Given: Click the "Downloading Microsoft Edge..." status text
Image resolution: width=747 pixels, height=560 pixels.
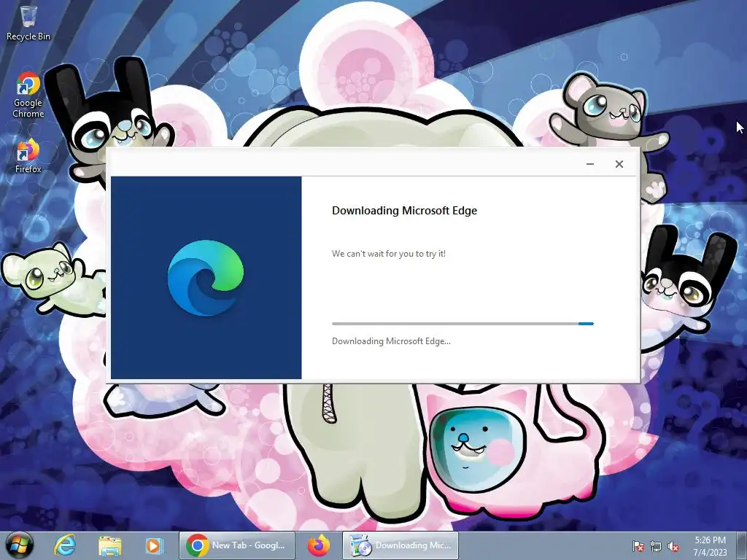Looking at the screenshot, I should tap(391, 341).
